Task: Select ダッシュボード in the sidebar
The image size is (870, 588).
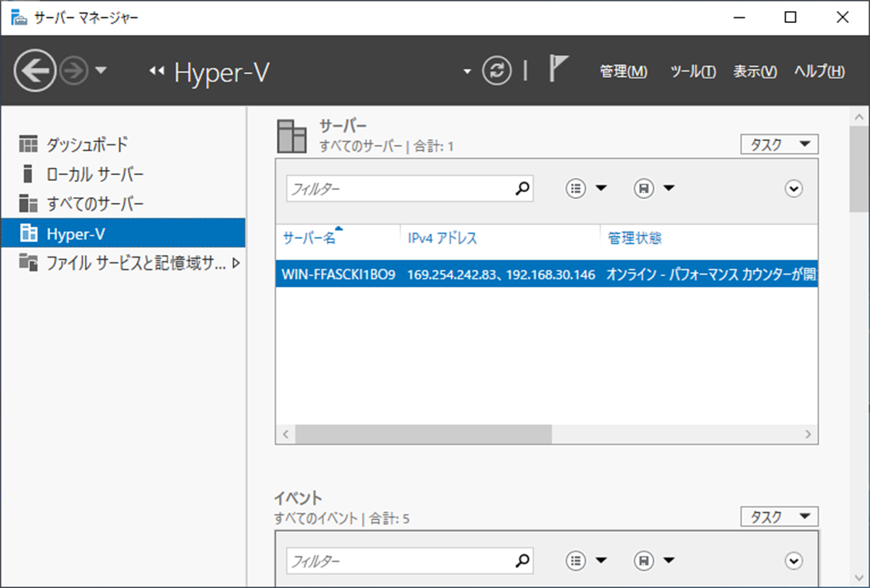Action: pos(87,144)
